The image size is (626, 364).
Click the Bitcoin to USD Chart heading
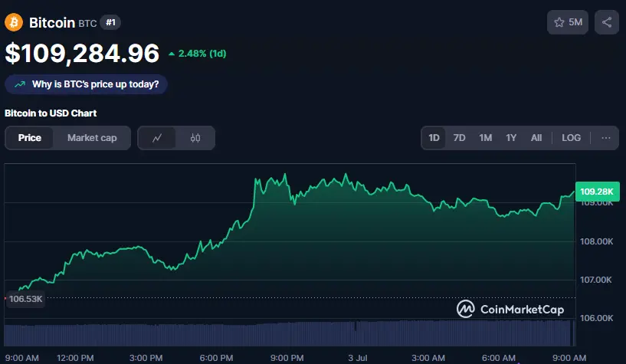coord(51,113)
